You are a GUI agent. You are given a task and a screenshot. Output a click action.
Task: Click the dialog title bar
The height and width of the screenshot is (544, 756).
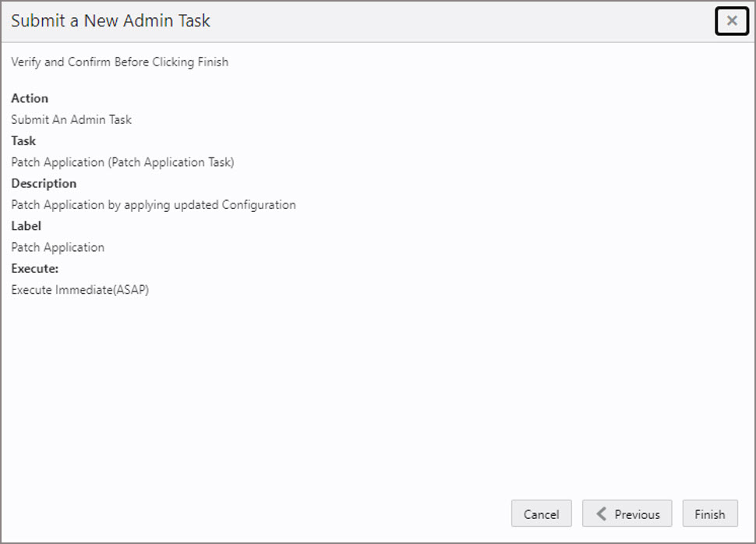tap(351, 21)
